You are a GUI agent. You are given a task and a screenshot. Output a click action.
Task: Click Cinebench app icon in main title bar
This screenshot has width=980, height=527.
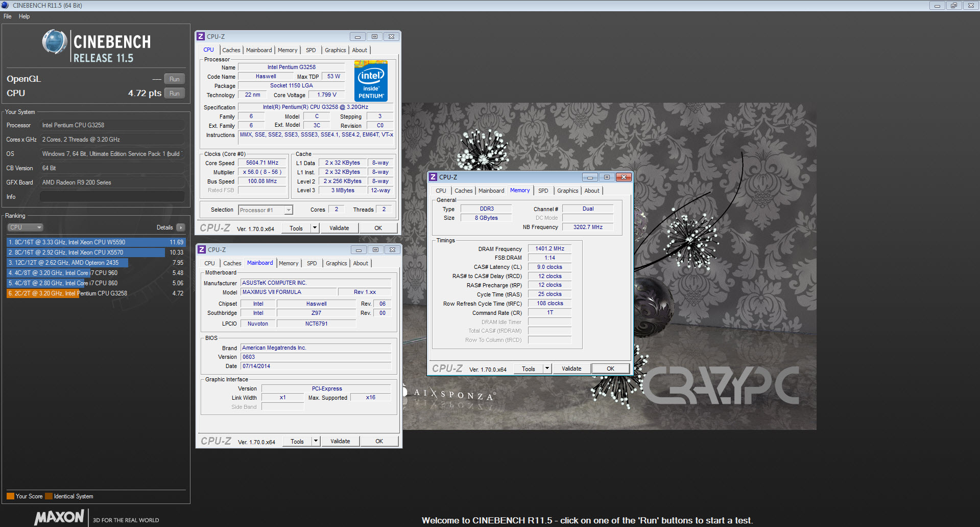coord(5,5)
